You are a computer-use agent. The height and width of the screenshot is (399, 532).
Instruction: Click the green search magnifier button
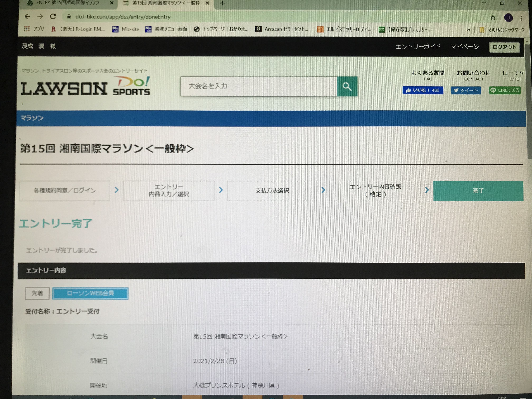click(347, 86)
